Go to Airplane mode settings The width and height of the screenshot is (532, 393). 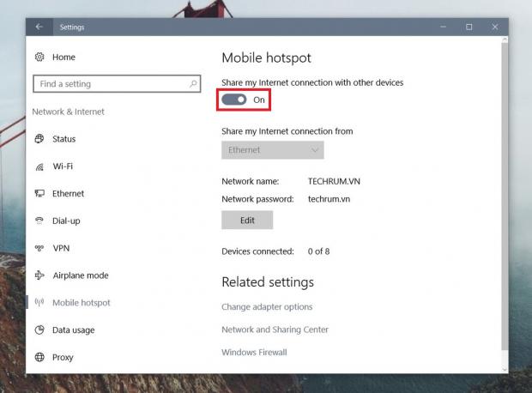(80, 275)
